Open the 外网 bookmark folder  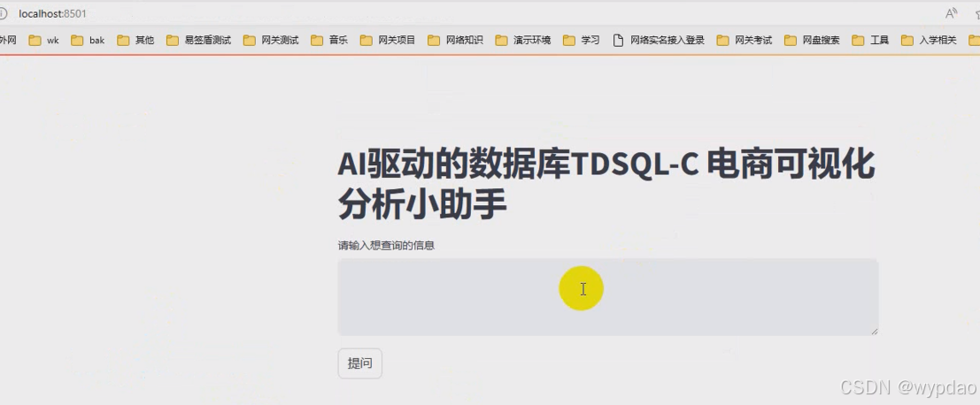[x=8, y=41]
